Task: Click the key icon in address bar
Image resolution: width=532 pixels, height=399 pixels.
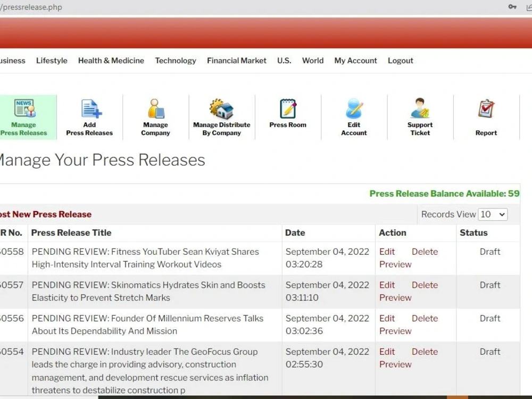Action: click(512, 7)
